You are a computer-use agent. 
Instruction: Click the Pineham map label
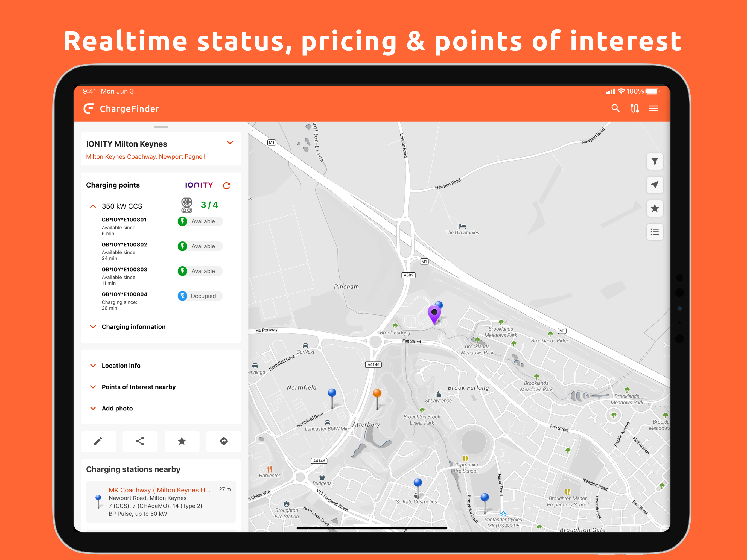pos(346,286)
